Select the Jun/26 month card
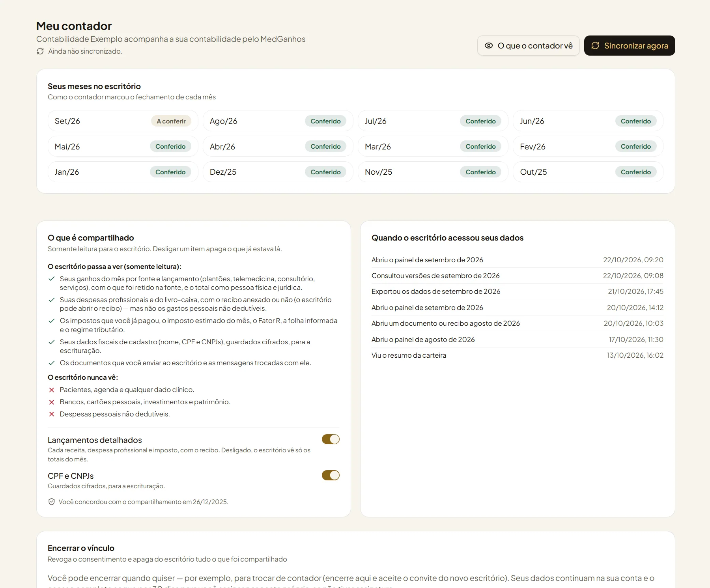The height and width of the screenshot is (588, 710). point(588,121)
